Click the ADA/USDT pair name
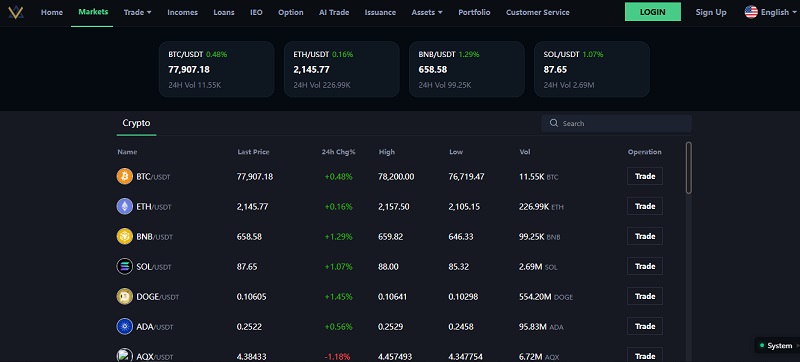 (x=155, y=327)
